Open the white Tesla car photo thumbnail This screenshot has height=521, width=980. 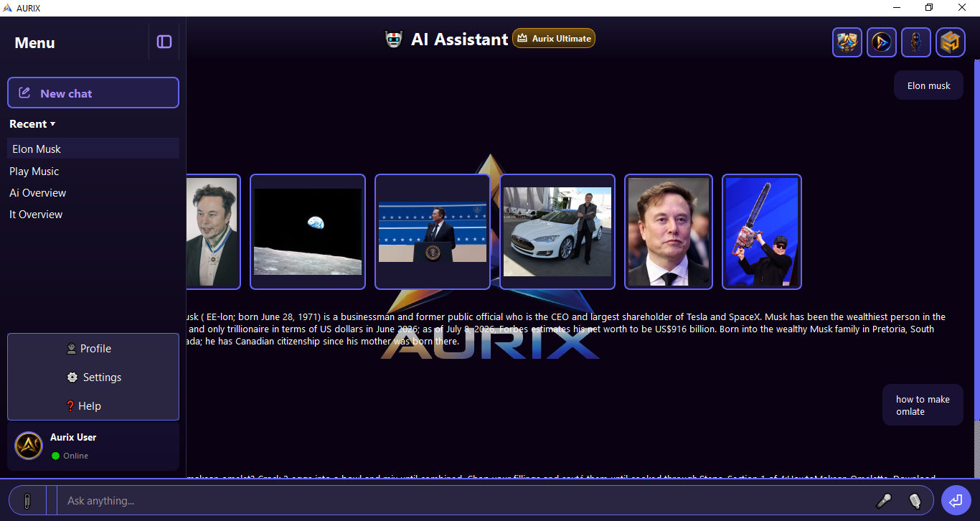(557, 232)
